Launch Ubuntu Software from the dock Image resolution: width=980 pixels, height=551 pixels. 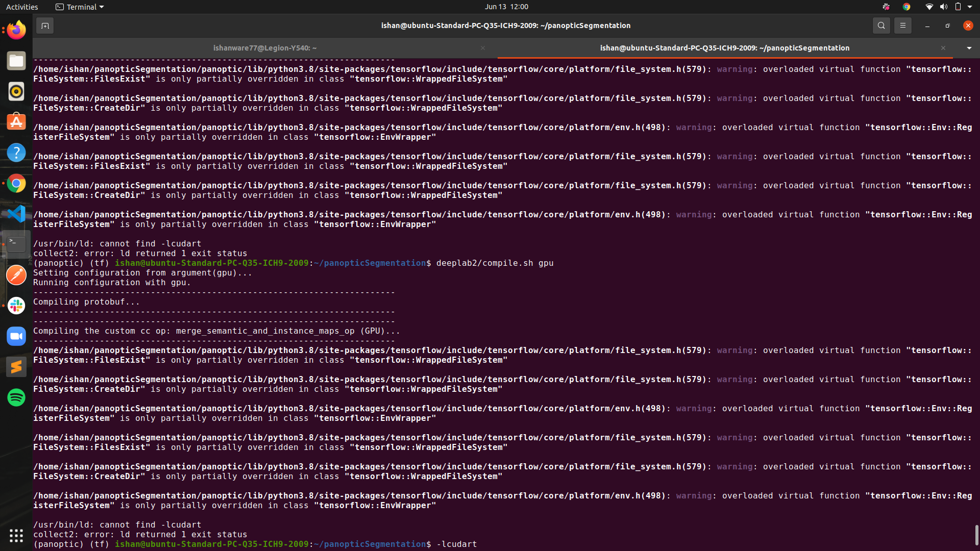tap(16, 121)
